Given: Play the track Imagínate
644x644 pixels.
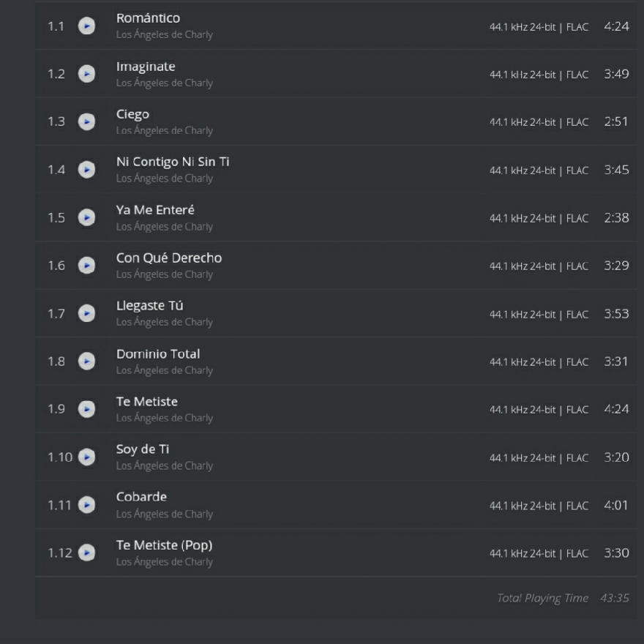Looking at the screenshot, I should [x=86, y=74].
